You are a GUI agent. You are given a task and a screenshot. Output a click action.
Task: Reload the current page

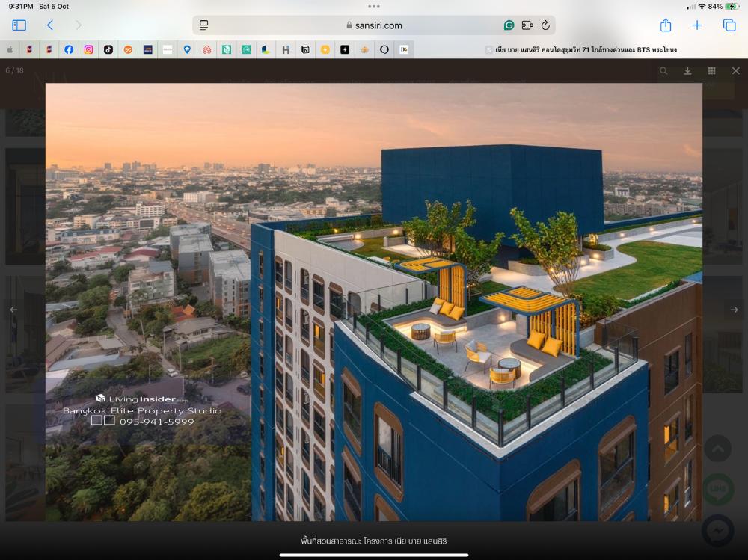tap(545, 25)
